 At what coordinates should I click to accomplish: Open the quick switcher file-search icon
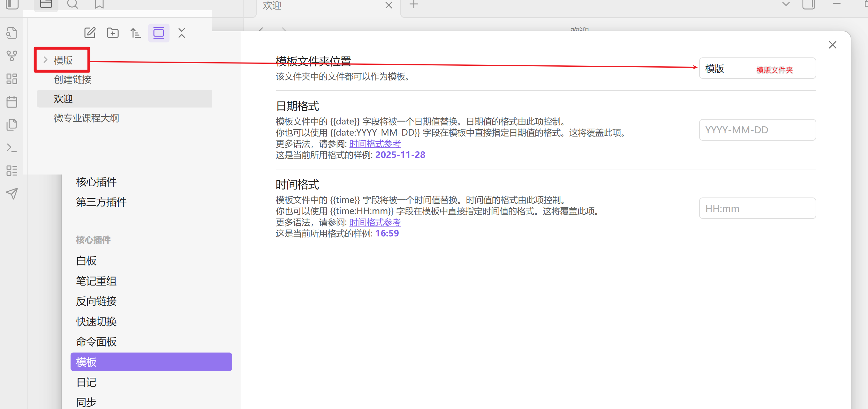click(x=12, y=33)
